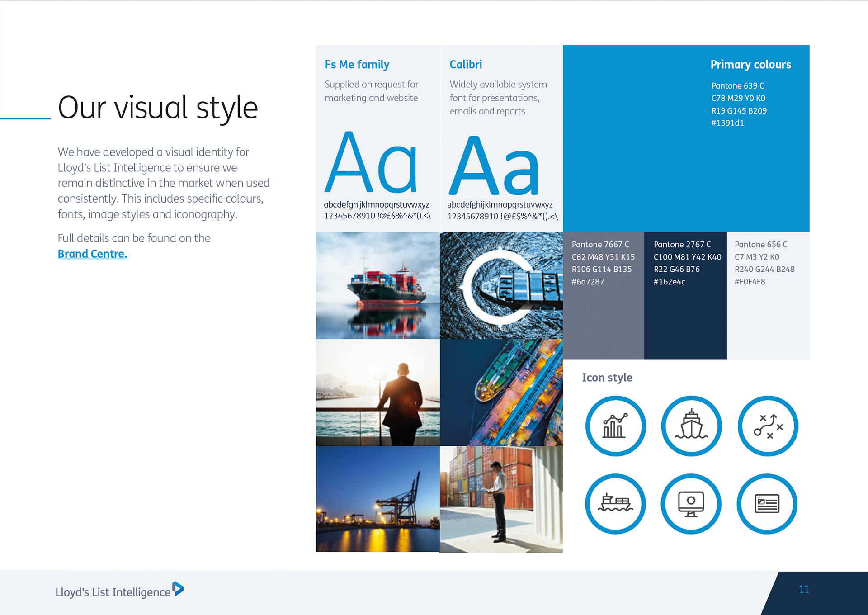Click the news article document icon
The height and width of the screenshot is (615, 868).
pyautogui.click(x=767, y=504)
